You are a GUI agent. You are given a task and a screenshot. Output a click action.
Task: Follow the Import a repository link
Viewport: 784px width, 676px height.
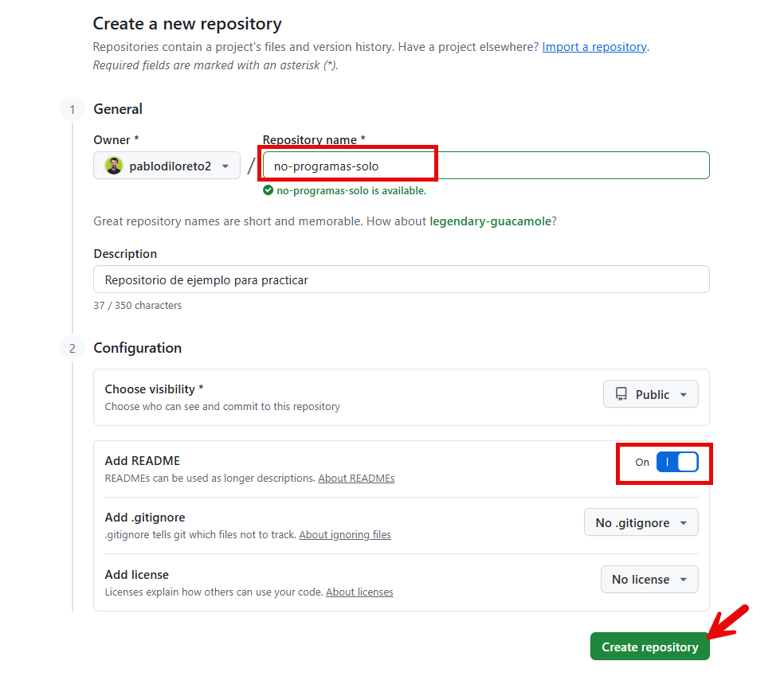594,47
